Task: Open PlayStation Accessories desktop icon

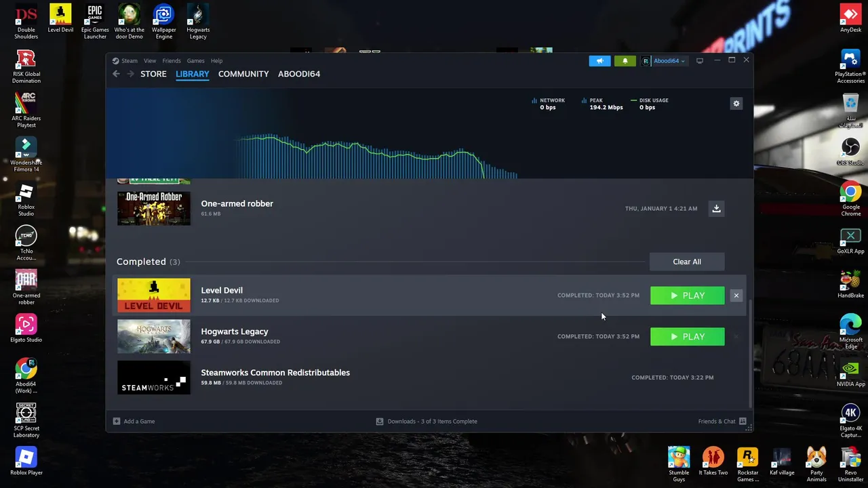Action: [850, 66]
